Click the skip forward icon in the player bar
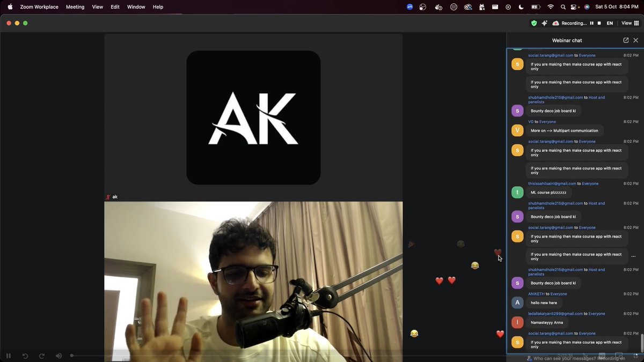Viewport: 644px width, 362px height. click(x=42, y=356)
